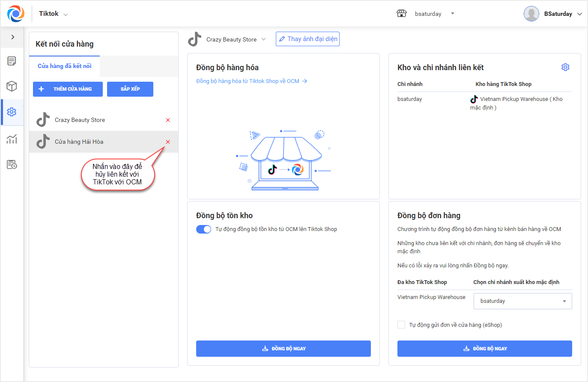This screenshot has width=588, height=382.
Task: Select the settings gear in the left sidebar
Action: pyautogui.click(x=12, y=112)
